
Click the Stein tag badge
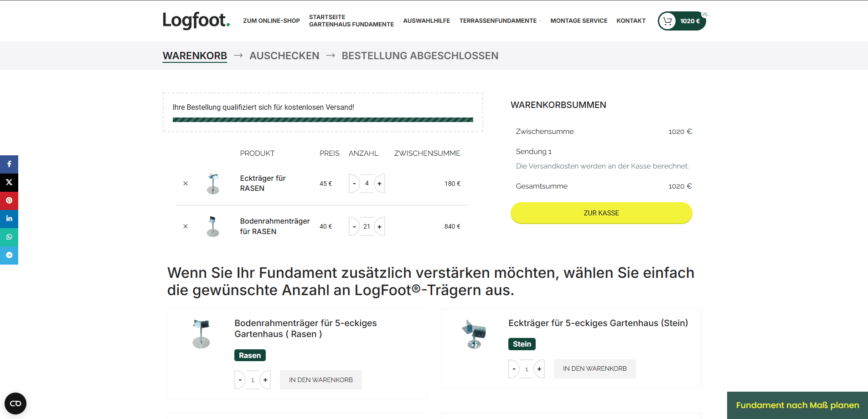[522, 344]
